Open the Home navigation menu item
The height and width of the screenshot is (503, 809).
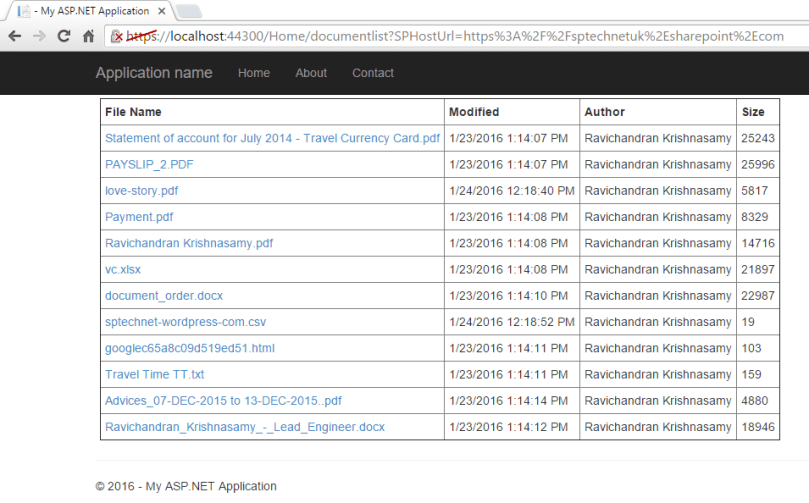point(254,73)
